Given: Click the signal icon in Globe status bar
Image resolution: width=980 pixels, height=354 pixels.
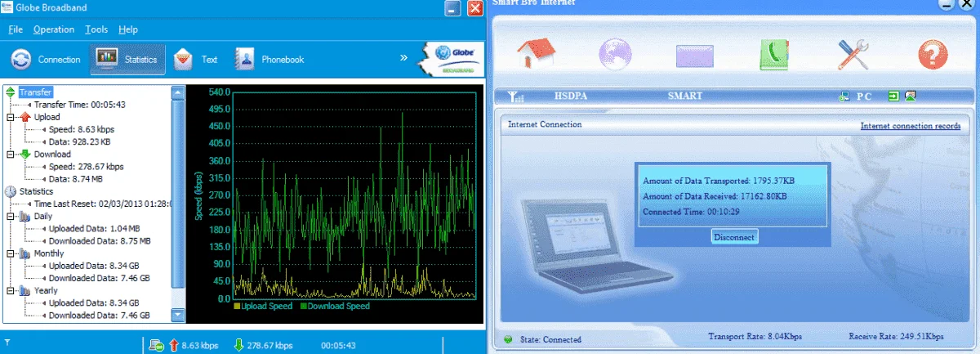Looking at the screenshot, I should (x=7, y=343).
